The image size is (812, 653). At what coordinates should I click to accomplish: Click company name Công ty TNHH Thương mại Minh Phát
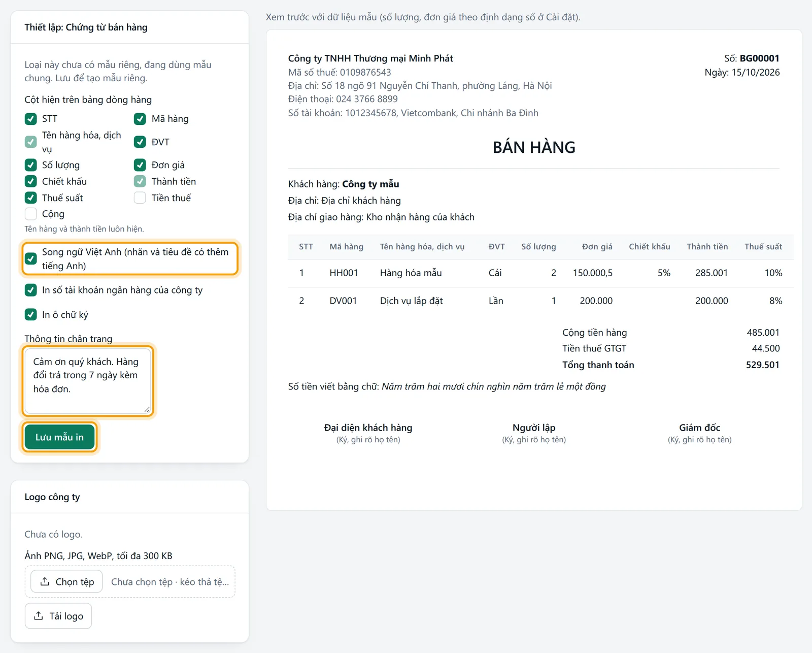coord(370,58)
